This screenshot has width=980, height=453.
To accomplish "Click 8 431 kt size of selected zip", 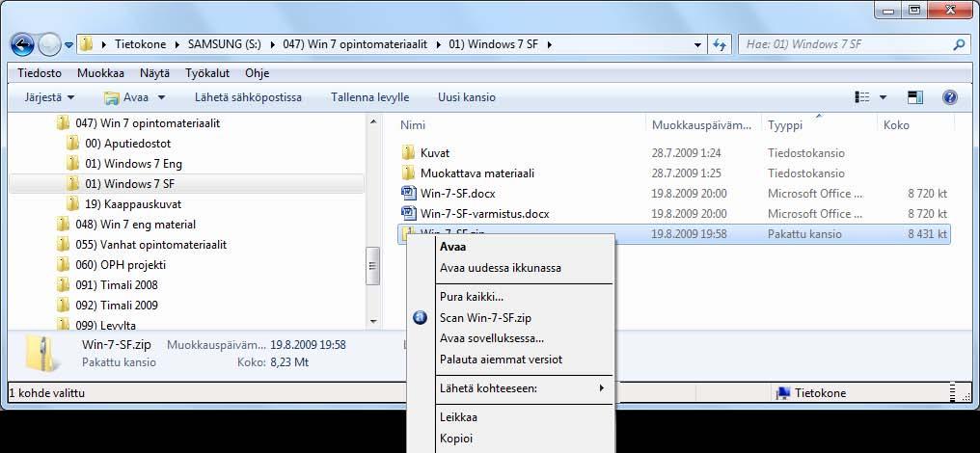I will [x=928, y=234].
